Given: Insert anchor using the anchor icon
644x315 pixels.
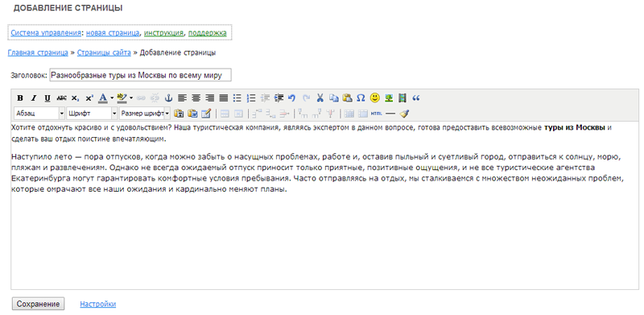Looking at the screenshot, I should 168,97.
